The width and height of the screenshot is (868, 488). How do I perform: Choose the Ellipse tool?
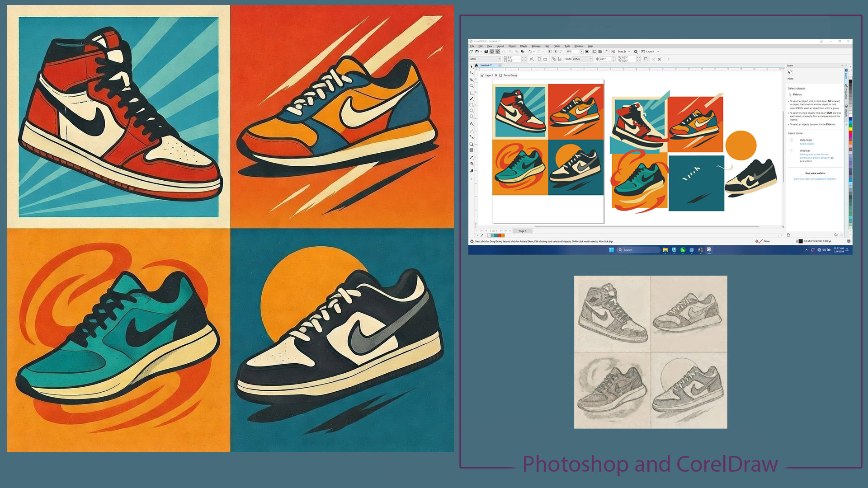[472, 111]
